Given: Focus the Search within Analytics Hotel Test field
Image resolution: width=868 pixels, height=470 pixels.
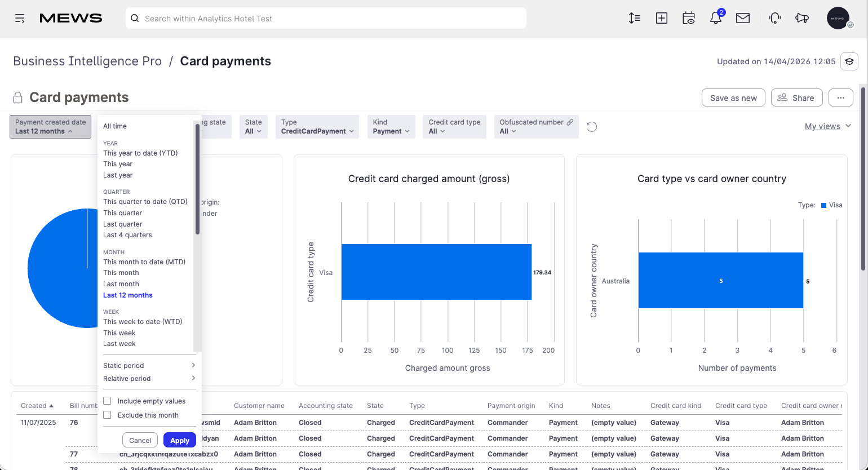Looking at the screenshot, I should click(326, 18).
